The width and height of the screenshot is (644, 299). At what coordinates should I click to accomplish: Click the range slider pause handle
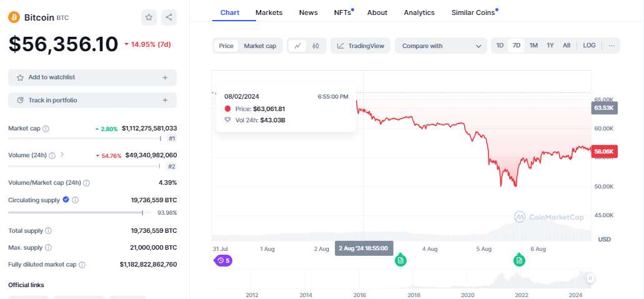click(590, 278)
